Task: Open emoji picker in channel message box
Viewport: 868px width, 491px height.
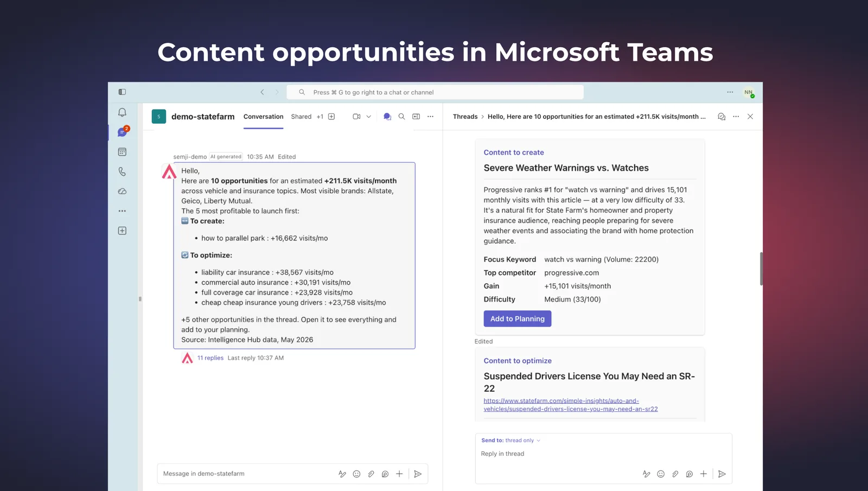Action: 356,474
